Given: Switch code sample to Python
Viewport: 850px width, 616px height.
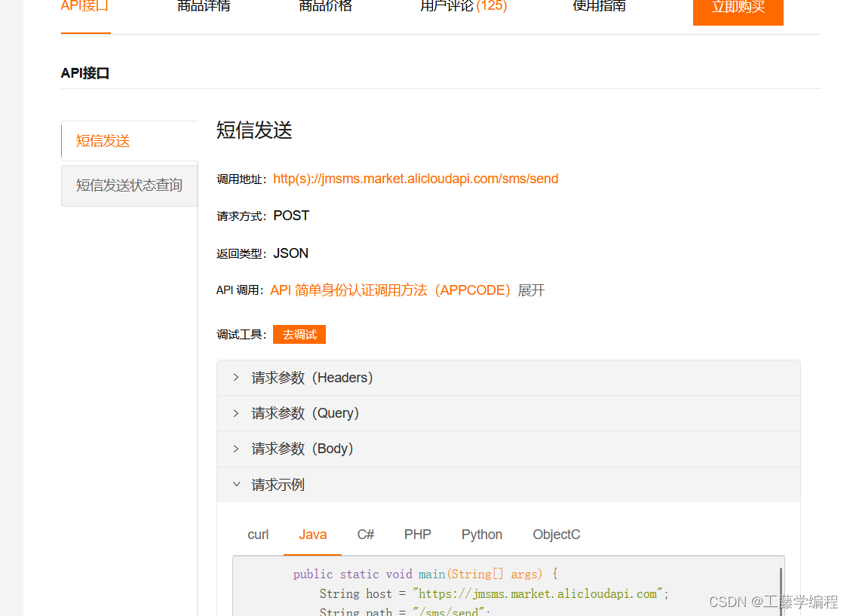Looking at the screenshot, I should point(482,535).
